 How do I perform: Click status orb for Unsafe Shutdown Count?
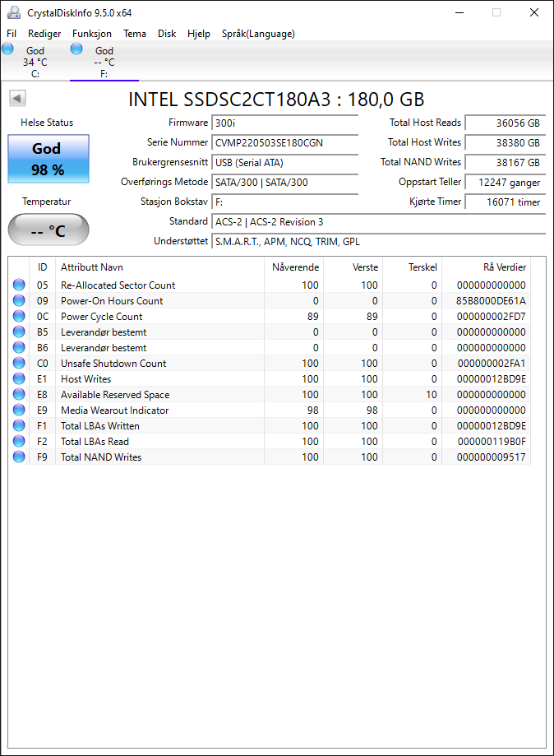[x=19, y=363]
